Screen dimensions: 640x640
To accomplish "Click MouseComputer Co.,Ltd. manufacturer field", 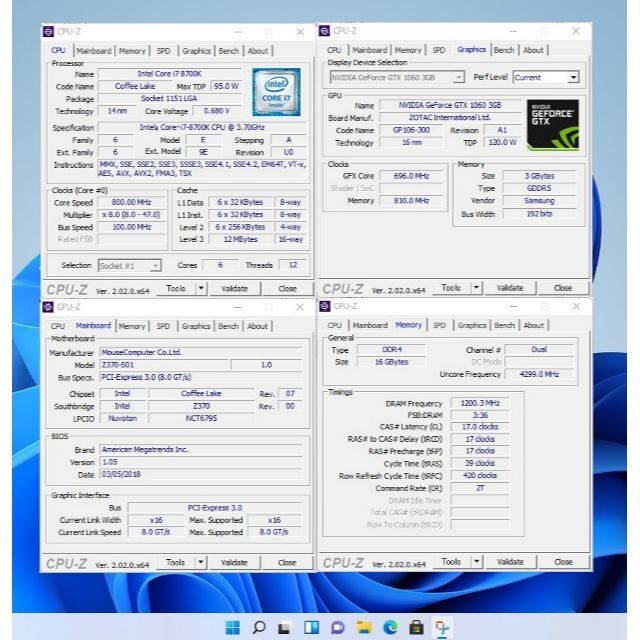I will click(201, 352).
